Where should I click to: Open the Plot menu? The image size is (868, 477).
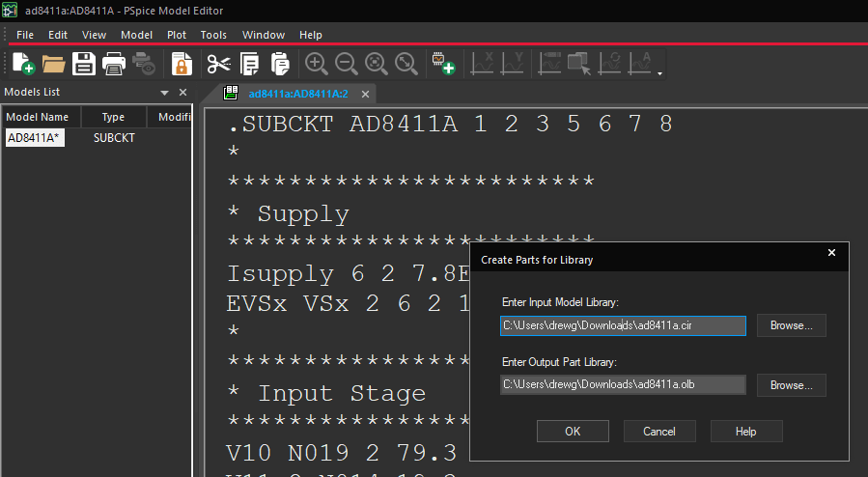[177, 35]
